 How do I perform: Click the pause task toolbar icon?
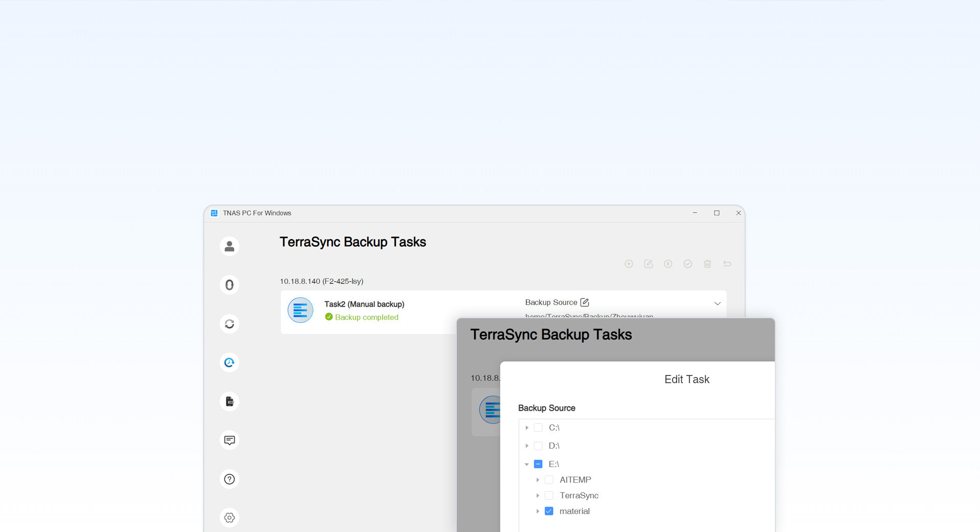pos(668,264)
